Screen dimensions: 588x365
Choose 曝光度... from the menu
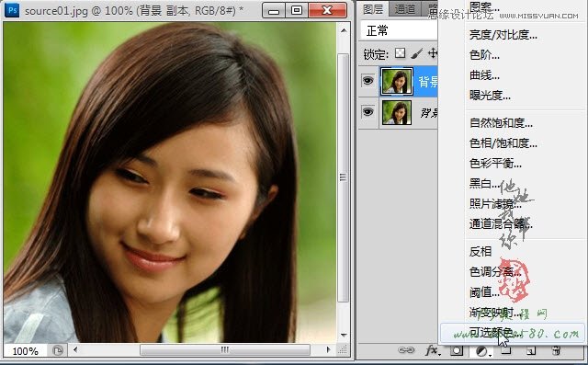tap(490, 96)
